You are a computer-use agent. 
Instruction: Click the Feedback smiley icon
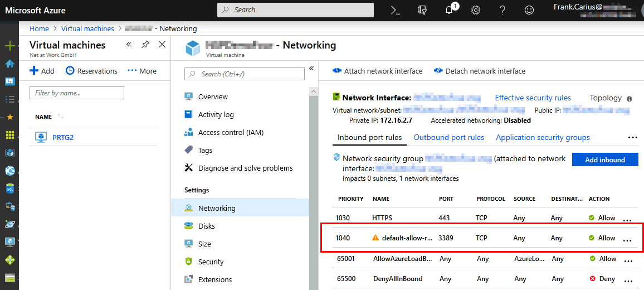coord(530,10)
